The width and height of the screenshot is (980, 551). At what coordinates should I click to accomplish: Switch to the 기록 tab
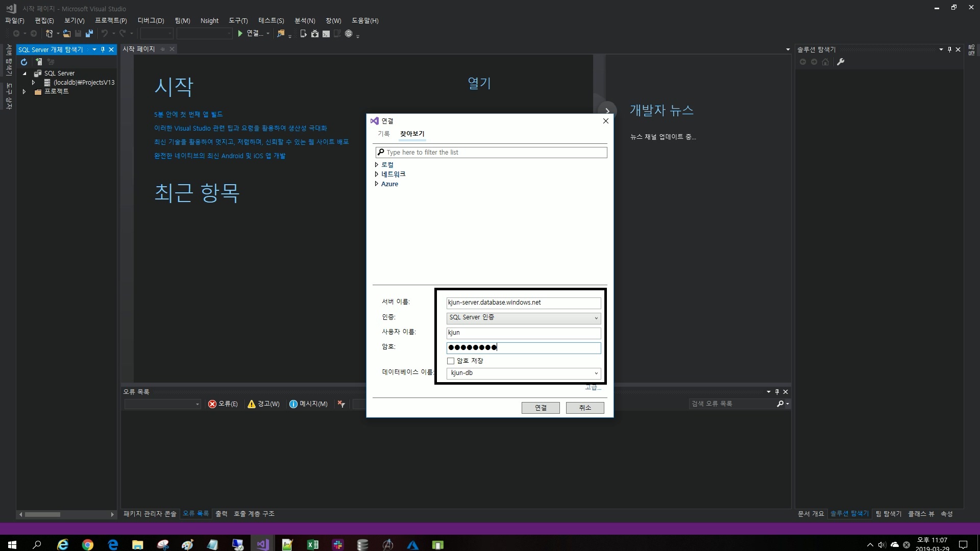pos(383,134)
